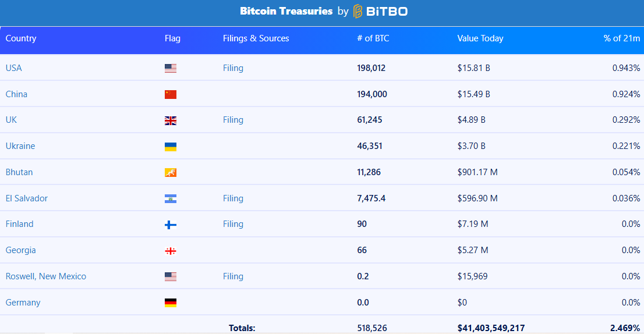Click the Ukraine flag icon
This screenshot has width=644, height=334.
(171, 147)
